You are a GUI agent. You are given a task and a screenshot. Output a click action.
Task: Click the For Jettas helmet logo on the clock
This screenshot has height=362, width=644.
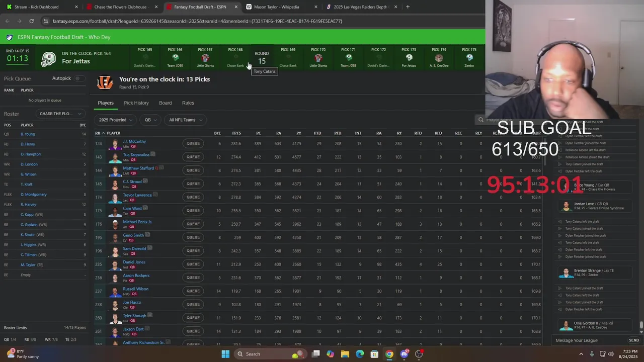tap(49, 59)
